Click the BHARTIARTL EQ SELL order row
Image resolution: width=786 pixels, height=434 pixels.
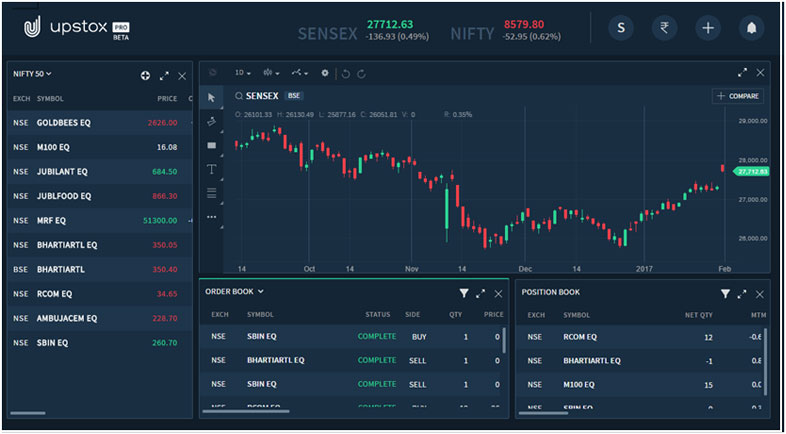[x=350, y=360]
